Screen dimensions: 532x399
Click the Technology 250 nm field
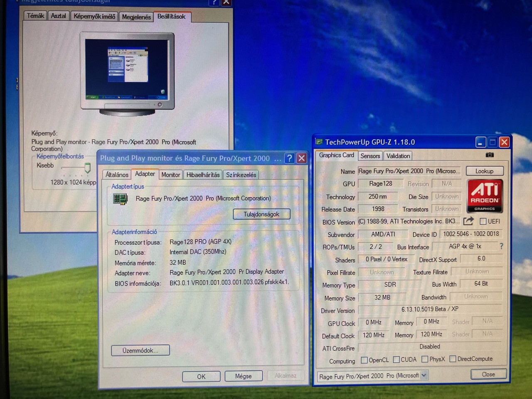coord(378,196)
